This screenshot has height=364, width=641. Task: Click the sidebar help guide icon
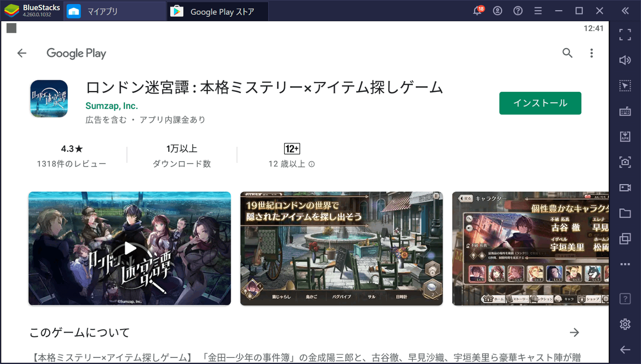(x=625, y=299)
